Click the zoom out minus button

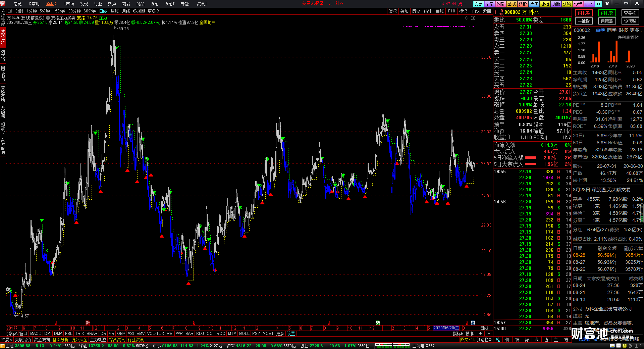tap(488, 334)
